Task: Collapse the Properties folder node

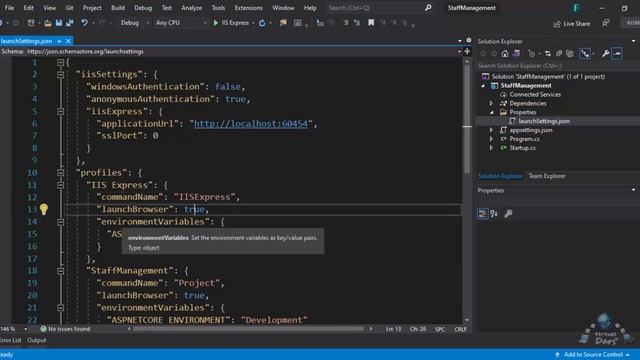Action: pyautogui.click(x=491, y=113)
